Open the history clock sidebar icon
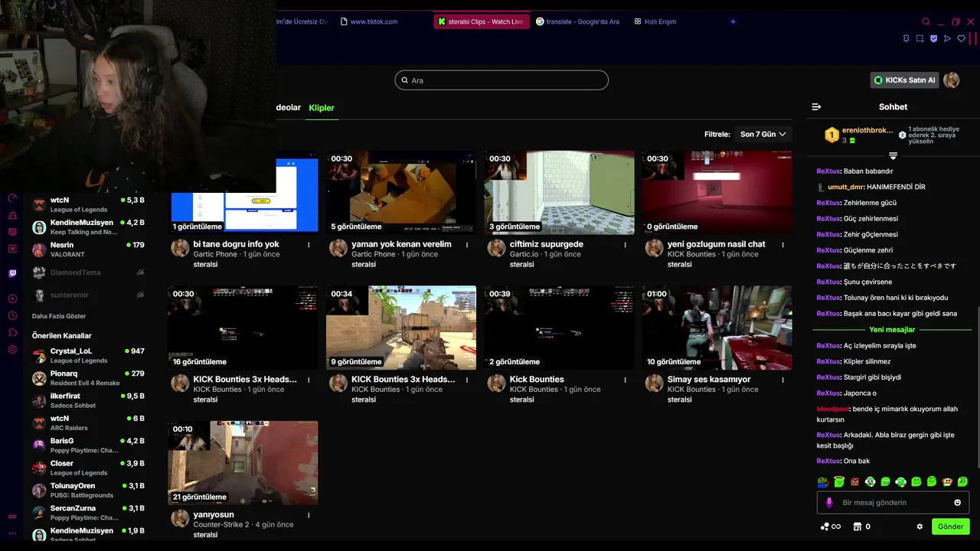This screenshot has width=980, height=551. tap(12, 316)
